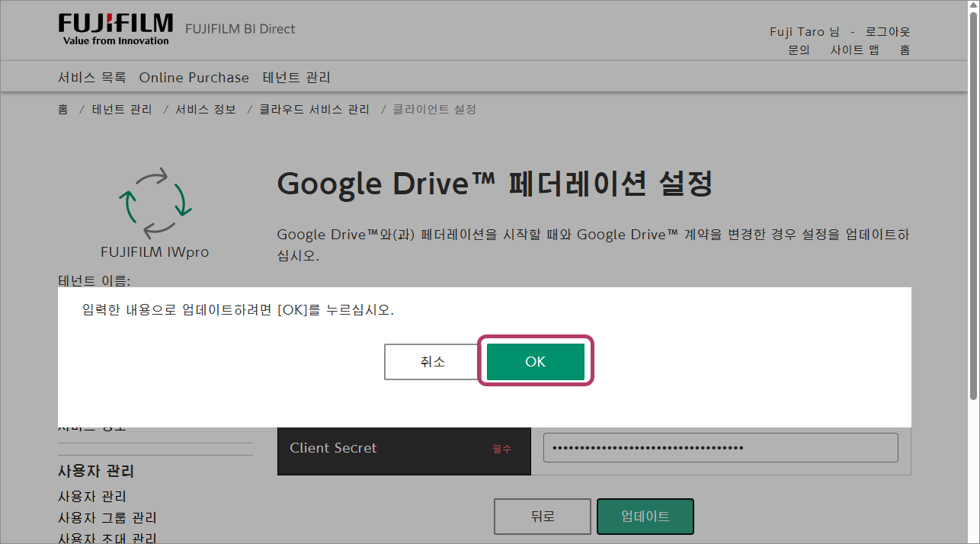980x544 pixels.
Task: Click the 테넌트 이름: label
Action: tap(94, 281)
